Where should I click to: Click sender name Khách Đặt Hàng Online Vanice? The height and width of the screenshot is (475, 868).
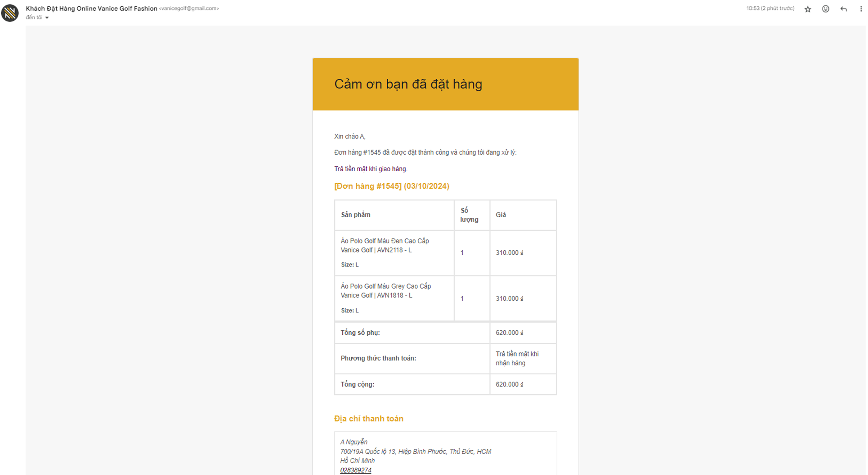pyautogui.click(x=91, y=9)
